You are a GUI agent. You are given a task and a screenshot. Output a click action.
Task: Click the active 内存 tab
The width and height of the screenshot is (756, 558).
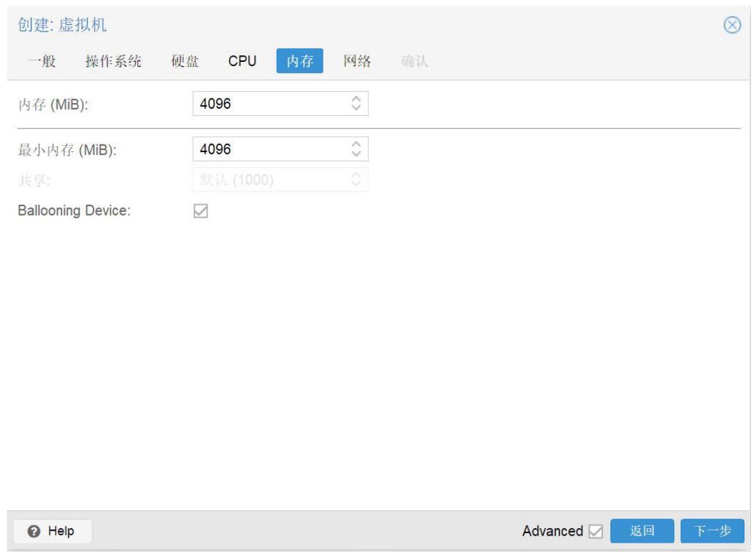pos(299,62)
